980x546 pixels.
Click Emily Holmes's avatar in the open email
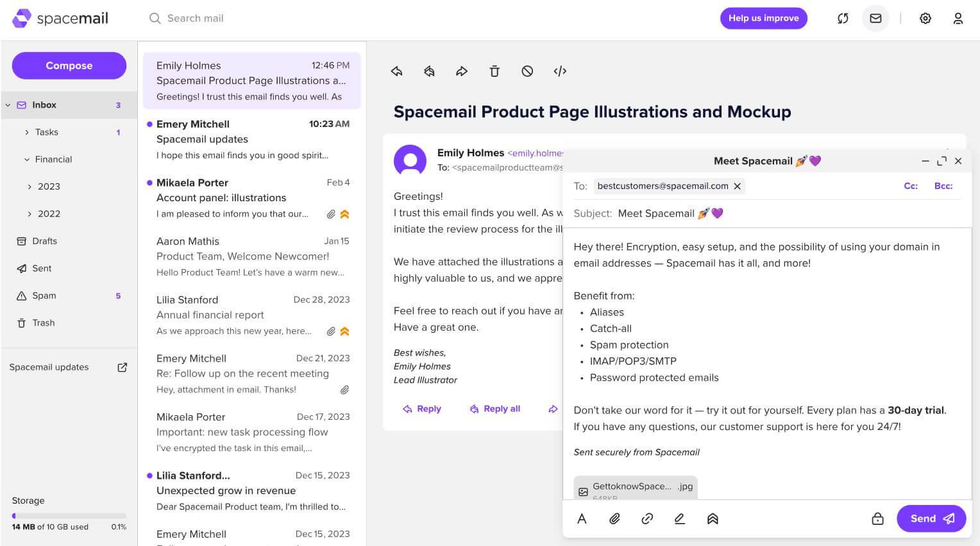point(410,160)
